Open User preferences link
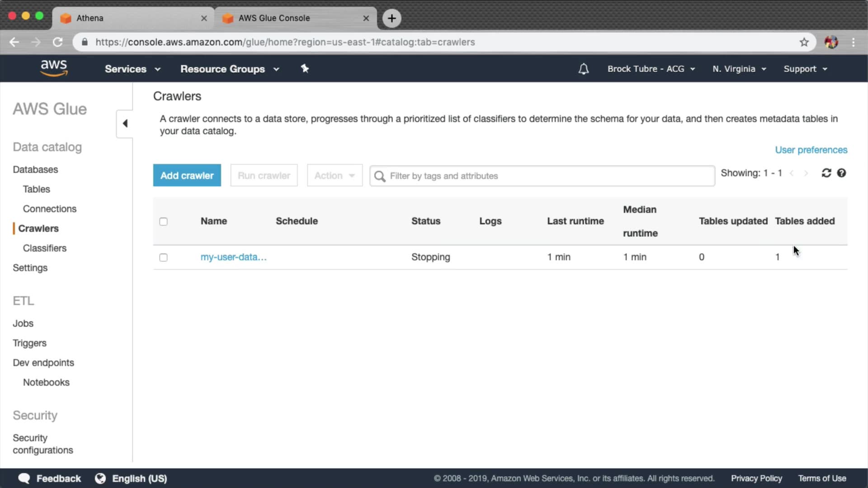This screenshot has height=488, width=868. tap(811, 150)
